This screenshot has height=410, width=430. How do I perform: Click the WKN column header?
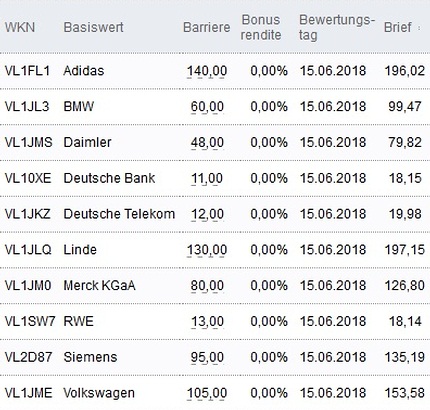pos(20,27)
